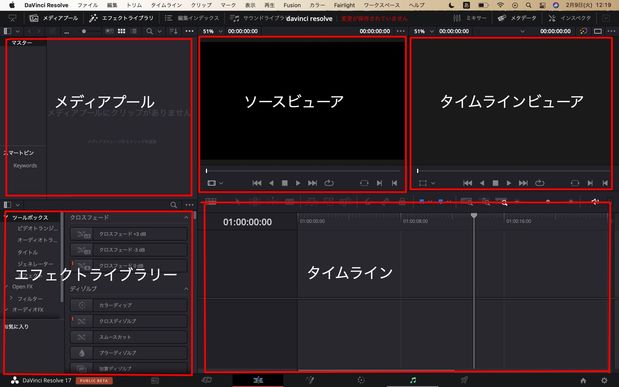This screenshot has width=619, height=387.
Task: Toggle the サウンドライブラリ panel button
Action: tap(257, 18)
